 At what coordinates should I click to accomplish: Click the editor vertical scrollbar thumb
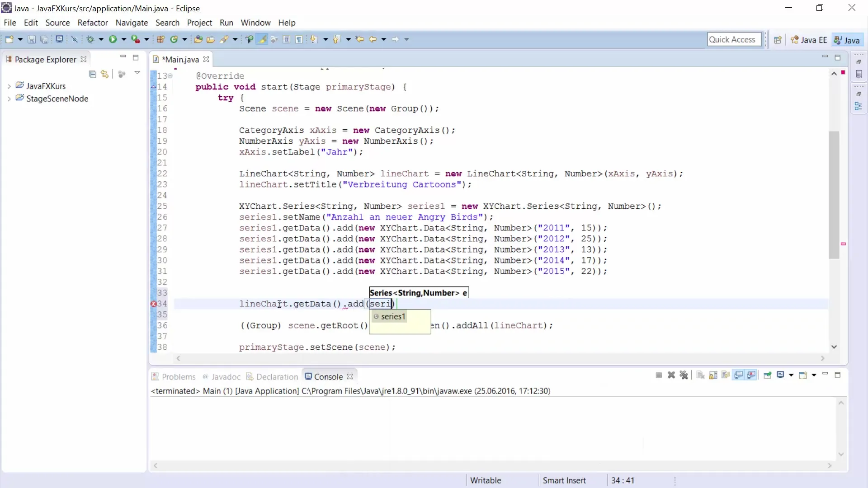tap(834, 195)
